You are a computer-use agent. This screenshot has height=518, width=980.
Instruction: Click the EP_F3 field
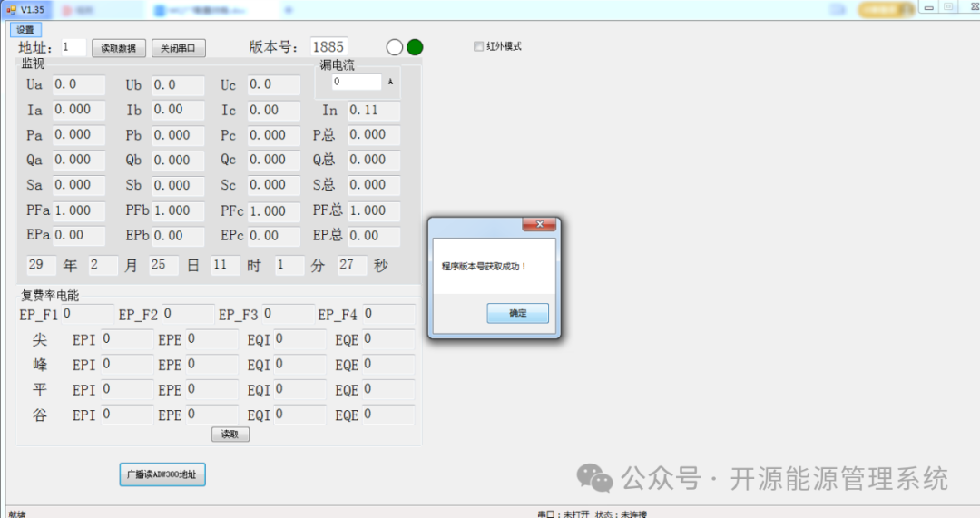pos(289,314)
